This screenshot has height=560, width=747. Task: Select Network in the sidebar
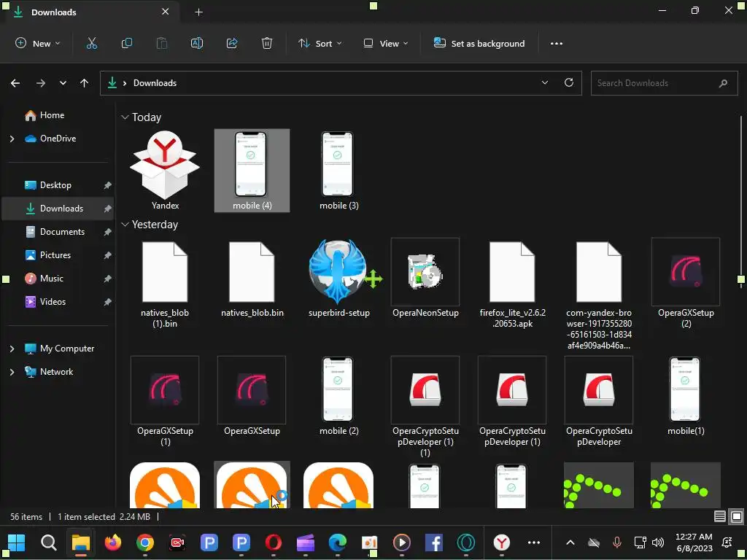[x=56, y=372]
